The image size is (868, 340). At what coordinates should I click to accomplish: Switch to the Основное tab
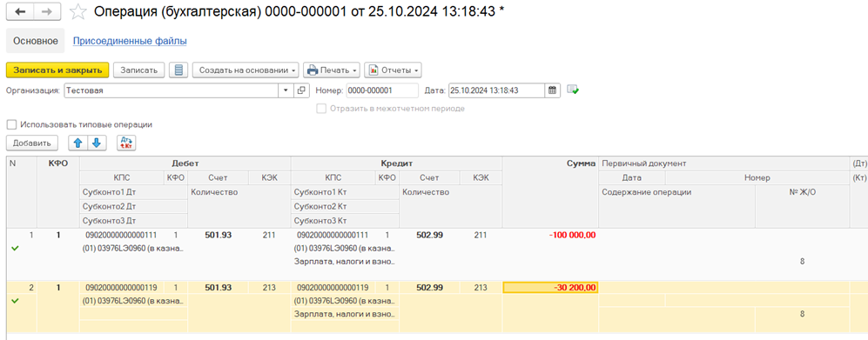tap(36, 41)
